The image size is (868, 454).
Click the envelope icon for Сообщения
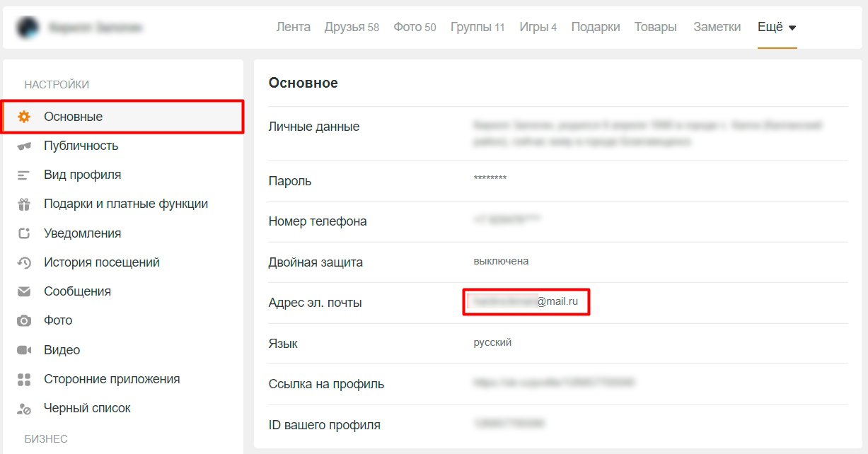(x=24, y=291)
